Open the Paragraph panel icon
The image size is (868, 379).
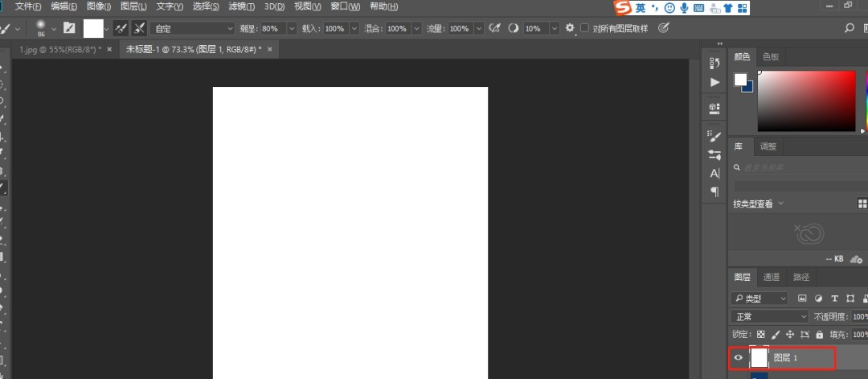[x=714, y=192]
